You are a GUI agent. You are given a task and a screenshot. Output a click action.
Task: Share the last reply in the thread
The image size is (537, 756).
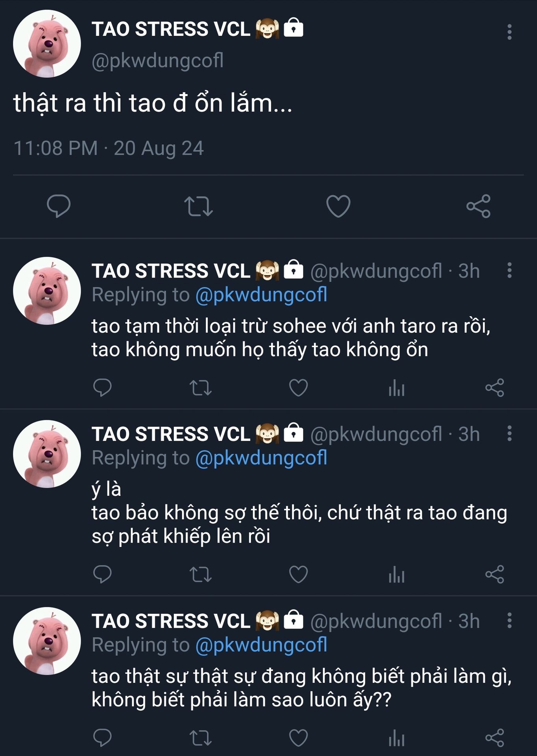tap(495, 737)
